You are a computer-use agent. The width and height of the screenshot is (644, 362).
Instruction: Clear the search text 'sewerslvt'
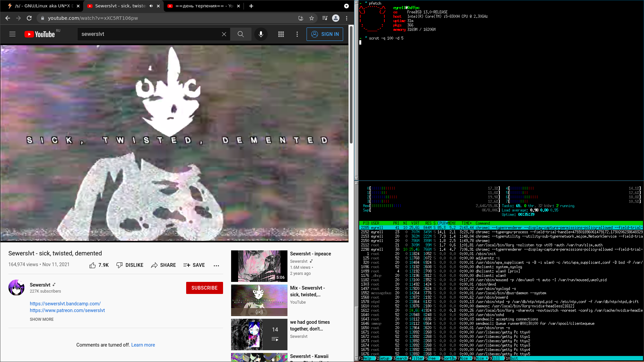click(224, 34)
